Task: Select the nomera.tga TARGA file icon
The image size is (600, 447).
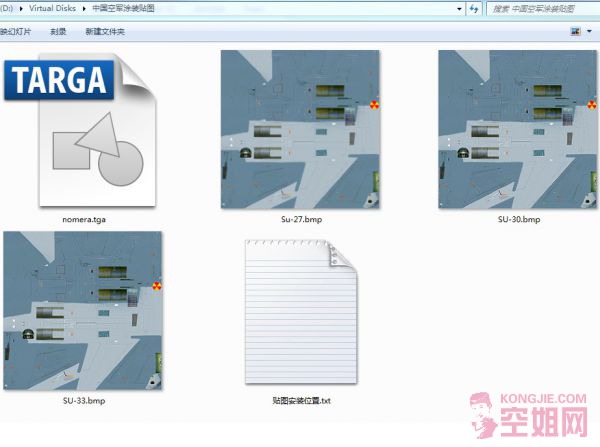Action: pyautogui.click(x=80, y=130)
